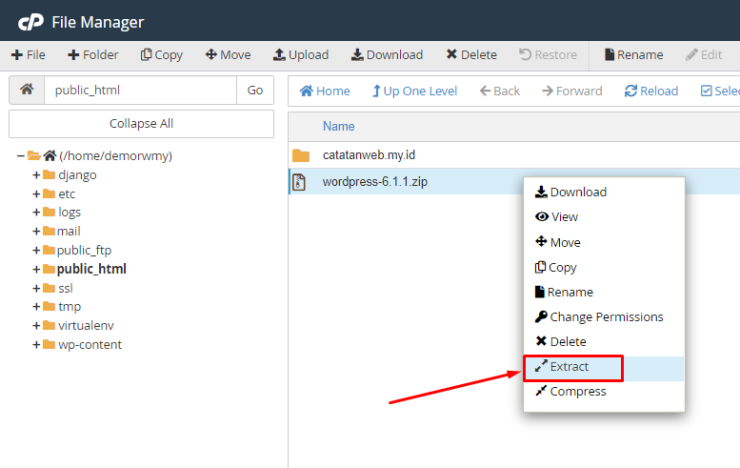Choose Download from the context menu
Viewport: 740px width, 468px height.
point(571,192)
